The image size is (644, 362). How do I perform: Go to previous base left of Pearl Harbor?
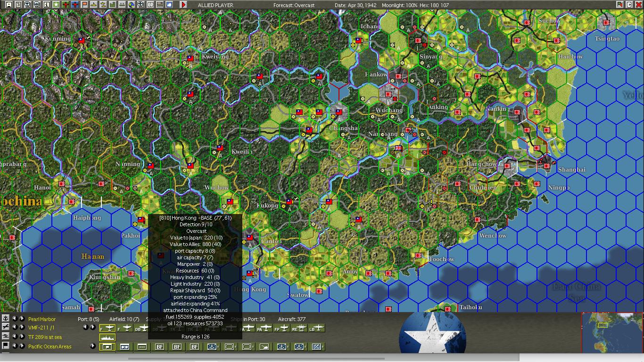click(x=14, y=319)
